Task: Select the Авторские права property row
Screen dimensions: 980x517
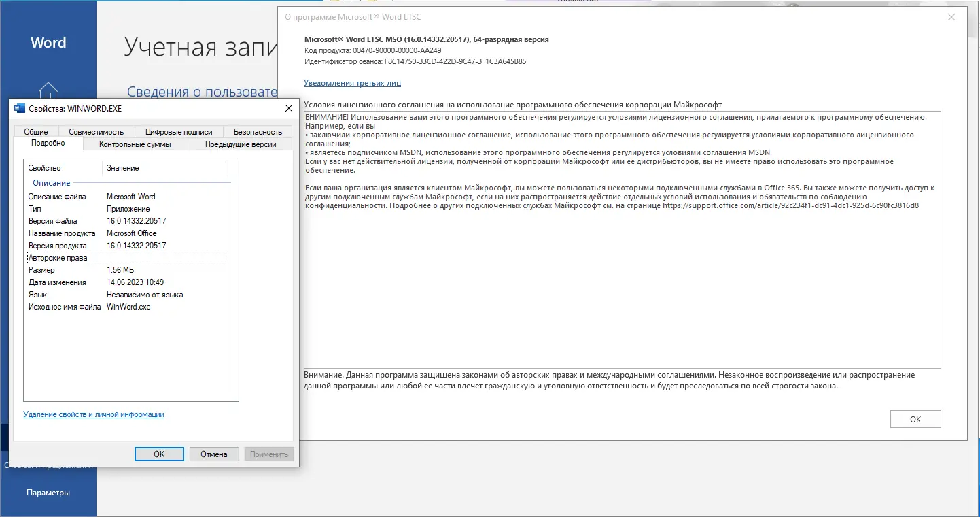Action: click(x=126, y=258)
